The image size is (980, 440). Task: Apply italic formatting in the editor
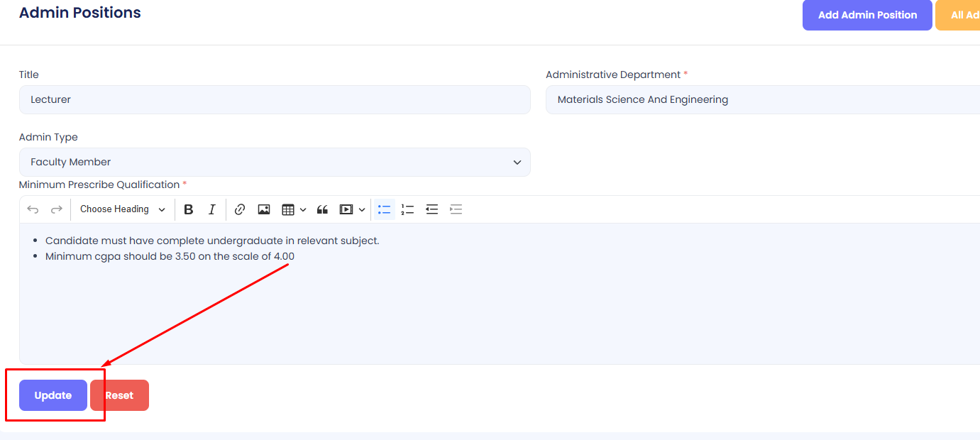pos(211,209)
